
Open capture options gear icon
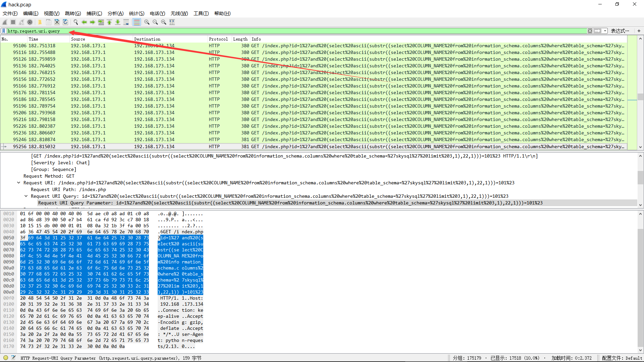[30, 22]
